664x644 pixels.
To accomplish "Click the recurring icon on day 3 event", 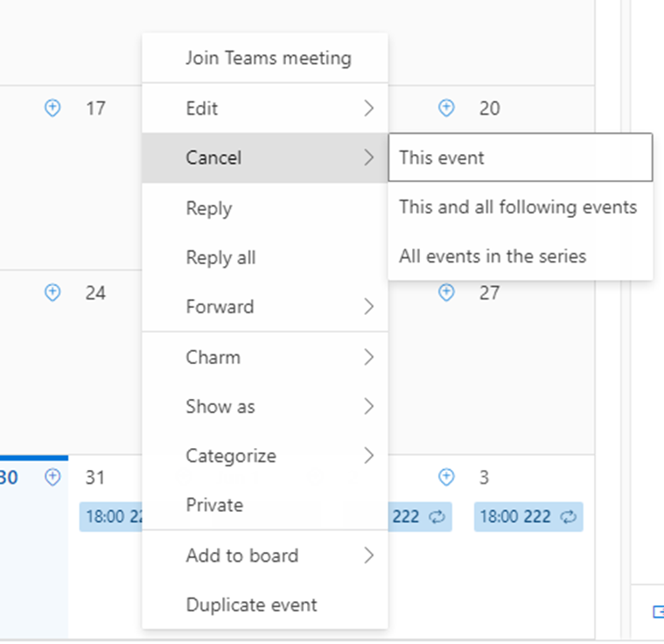I will (569, 517).
